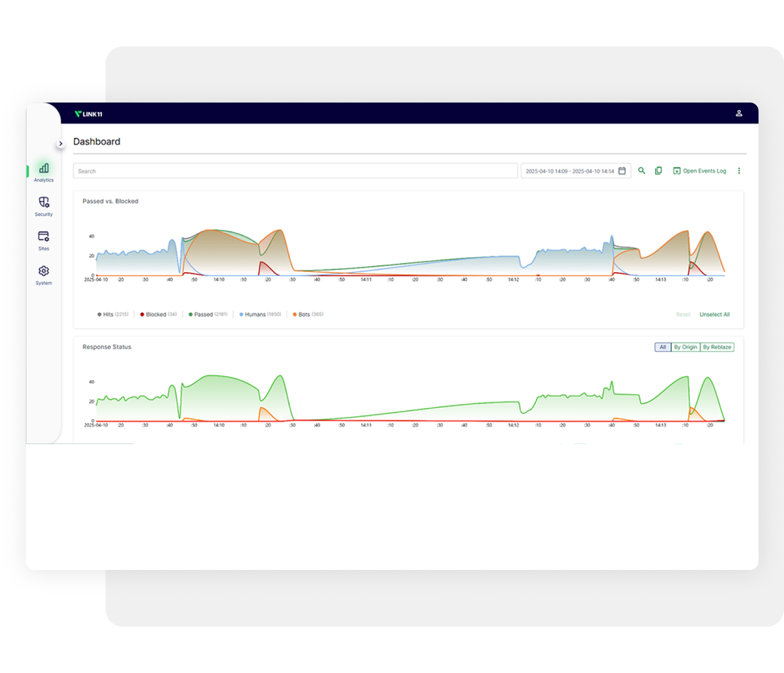Viewport: 784px width, 673px height.
Task: Expand the collapsed sidebar with chevron
Action: tap(61, 143)
